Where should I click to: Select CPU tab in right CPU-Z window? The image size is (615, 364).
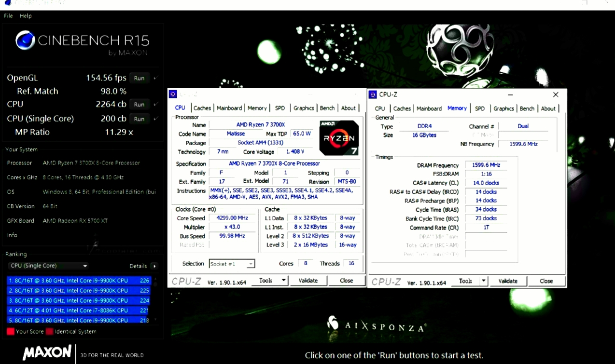380,108
